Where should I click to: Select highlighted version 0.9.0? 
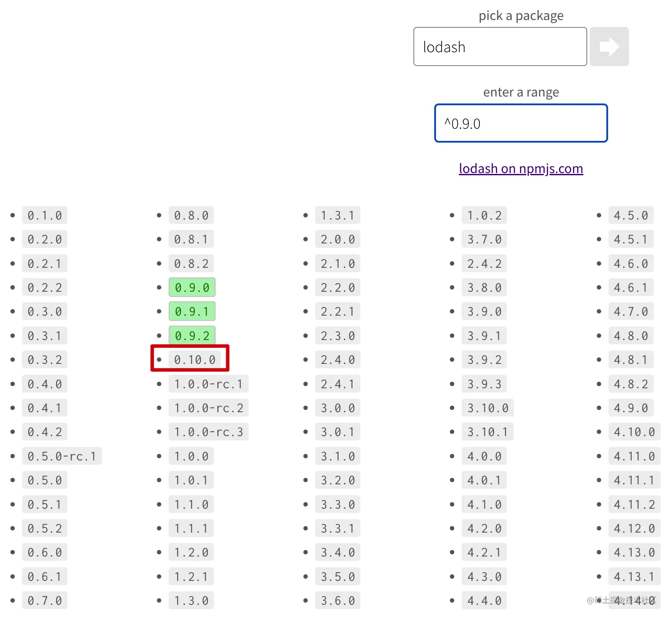192,287
